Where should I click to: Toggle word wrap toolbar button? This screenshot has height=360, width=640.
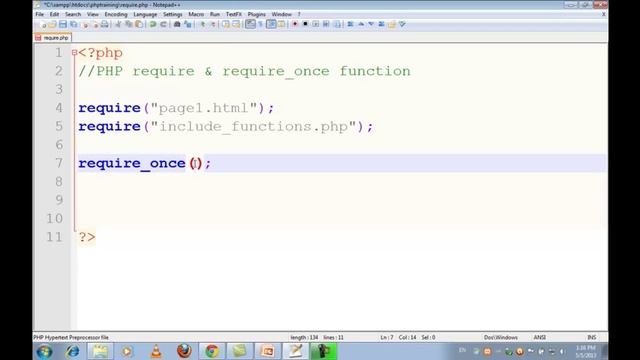pyautogui.click(x=250, y=24)
